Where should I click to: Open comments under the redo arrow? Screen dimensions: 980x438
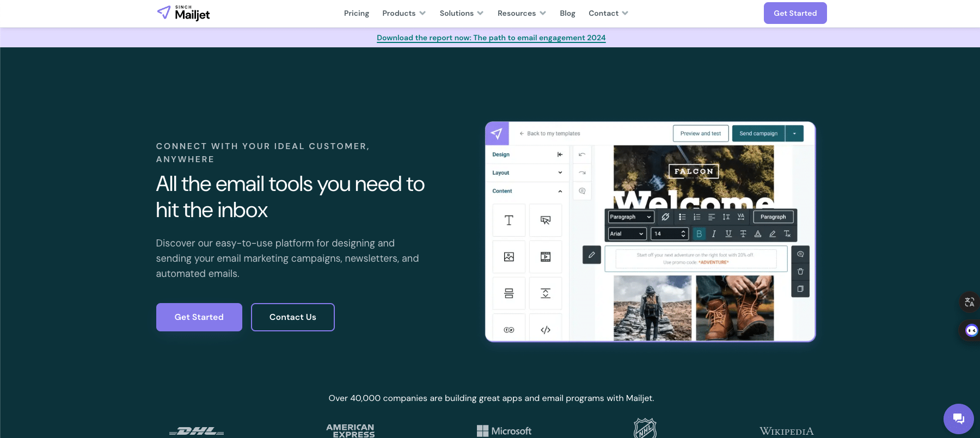coord(582,191)
